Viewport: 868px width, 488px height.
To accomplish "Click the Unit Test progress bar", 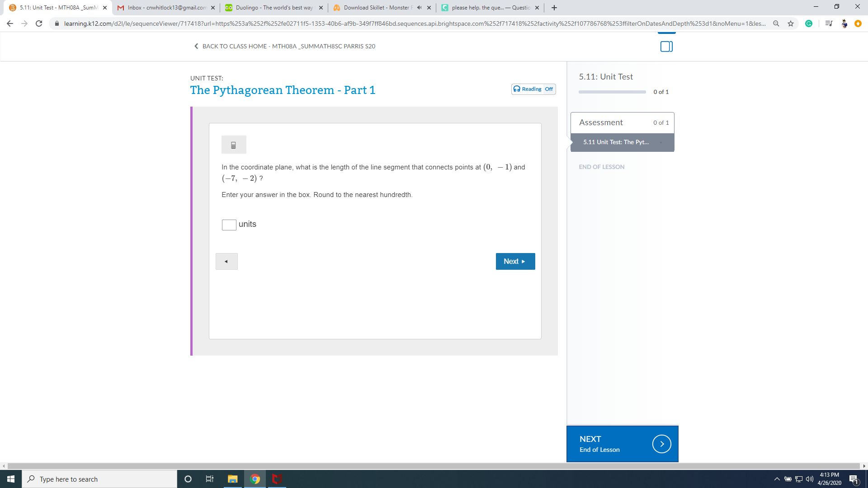I will click(612, 92).
